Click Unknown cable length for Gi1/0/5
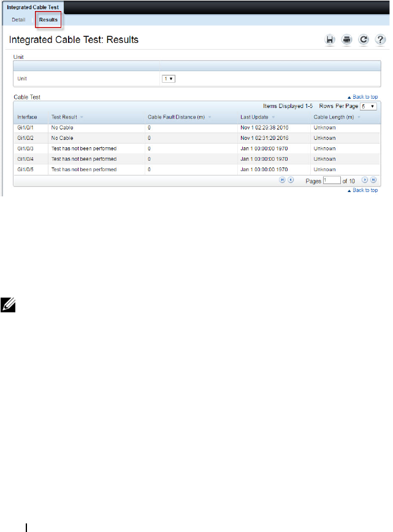 pos(324,169)
